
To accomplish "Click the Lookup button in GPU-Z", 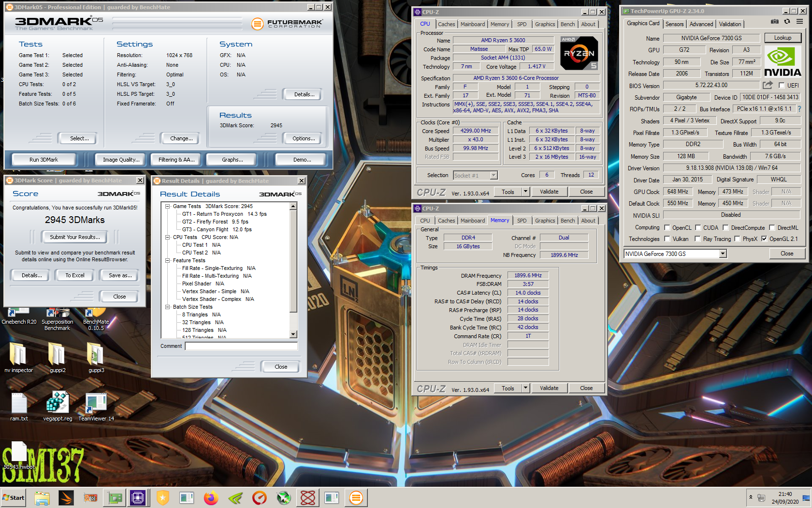I will tap(783, 38).
